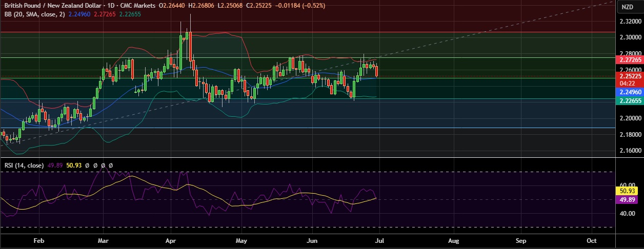
Task: Click the Feb date on time axis
Action: point(38,240)
